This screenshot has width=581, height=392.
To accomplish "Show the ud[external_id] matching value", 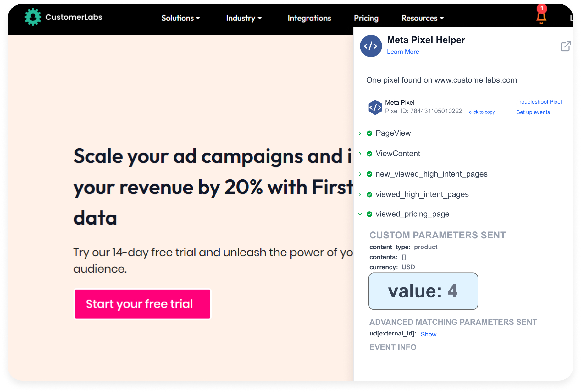I will [429, 334].
